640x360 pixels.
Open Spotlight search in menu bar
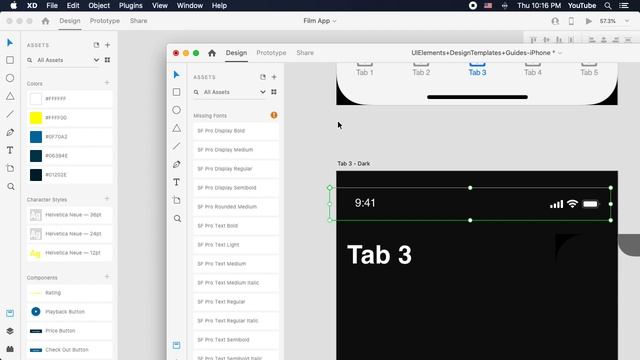(x=608, y=6)
